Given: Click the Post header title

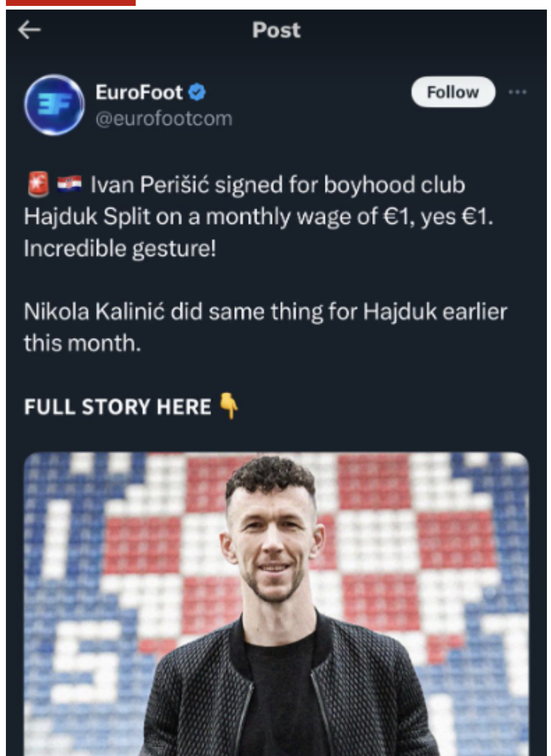Looking at the screenshot, I should [276, 30].
